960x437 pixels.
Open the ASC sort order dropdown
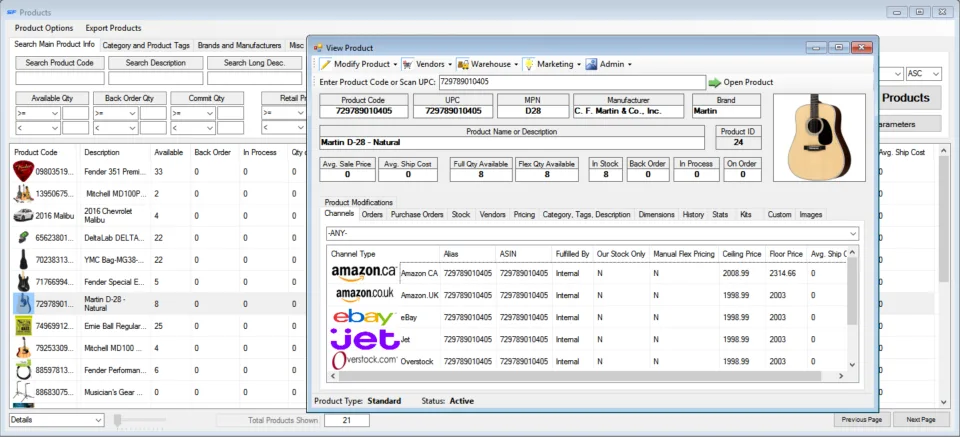(x=923, y=73)
